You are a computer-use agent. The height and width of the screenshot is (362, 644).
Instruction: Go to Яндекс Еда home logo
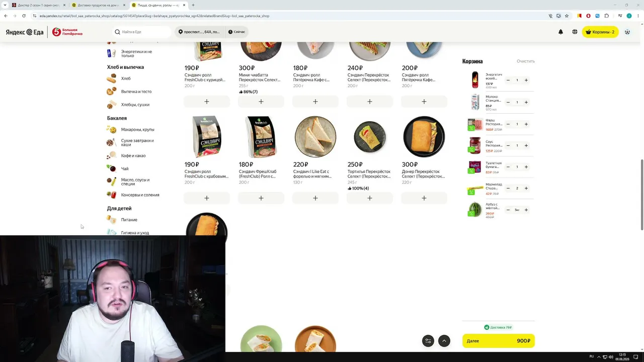point(25,32)
